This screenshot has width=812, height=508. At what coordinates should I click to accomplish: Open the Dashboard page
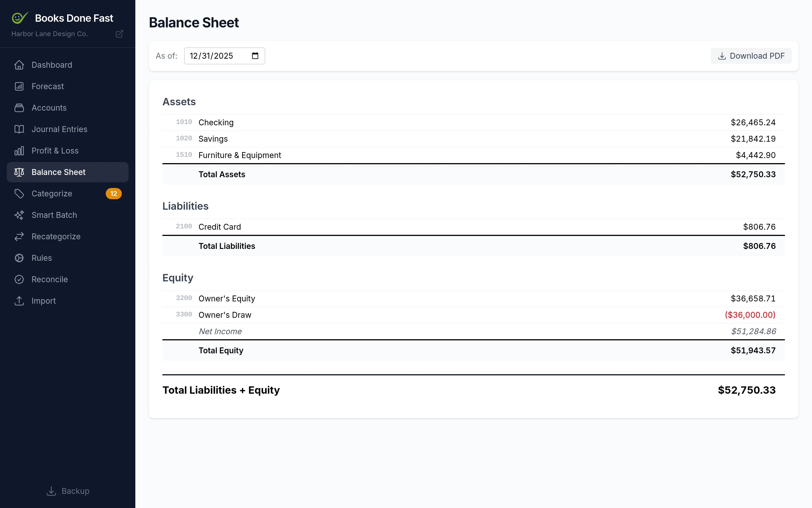tap(67, 65)
